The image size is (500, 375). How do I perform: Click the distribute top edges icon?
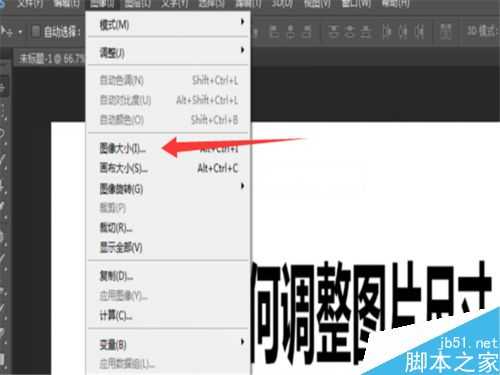333,32
